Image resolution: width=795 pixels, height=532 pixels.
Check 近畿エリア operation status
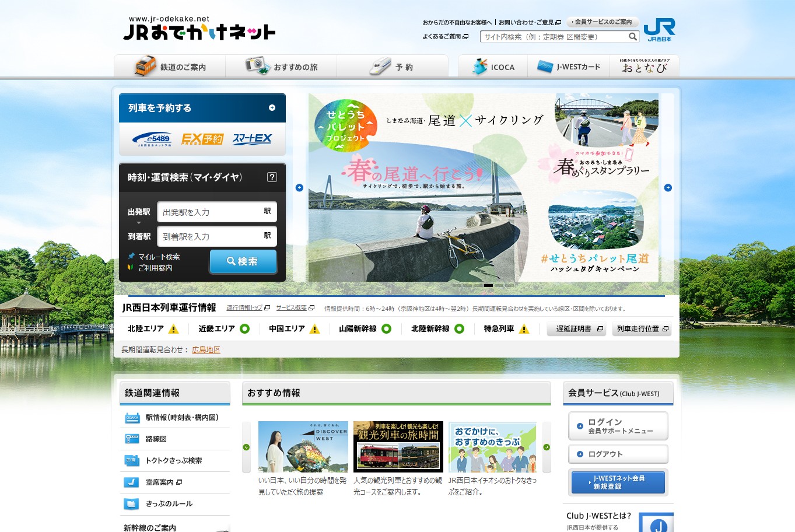[x=223, y=328]
